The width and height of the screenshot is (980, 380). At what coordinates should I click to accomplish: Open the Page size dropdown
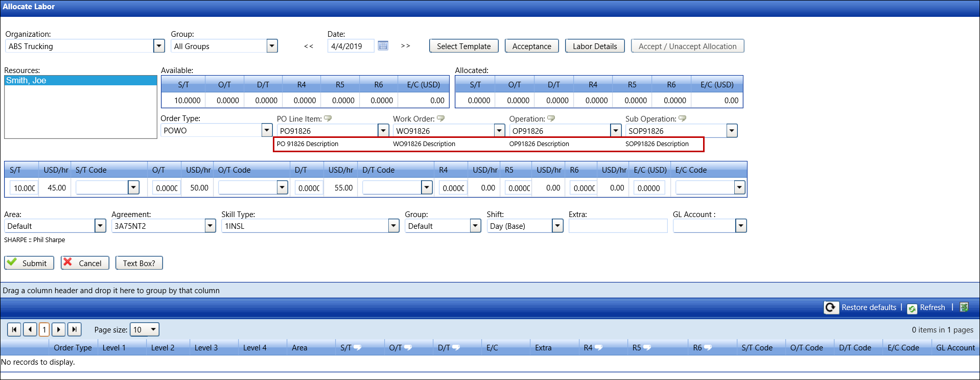(x=153, y=329)
